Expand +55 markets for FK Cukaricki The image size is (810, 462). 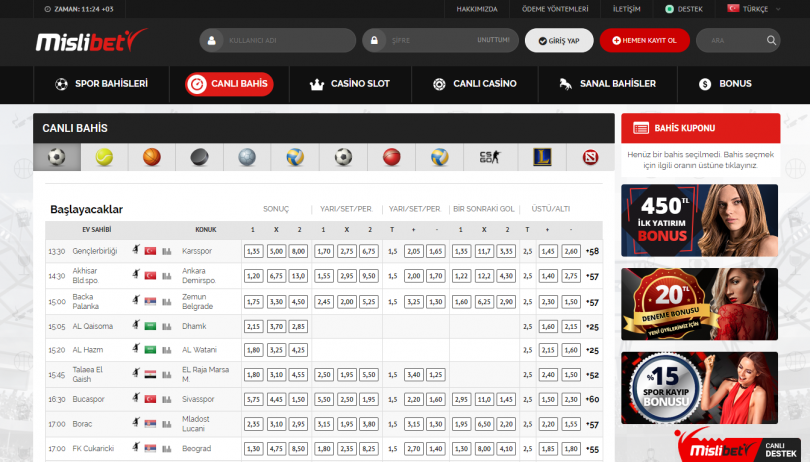pos(592,449)
